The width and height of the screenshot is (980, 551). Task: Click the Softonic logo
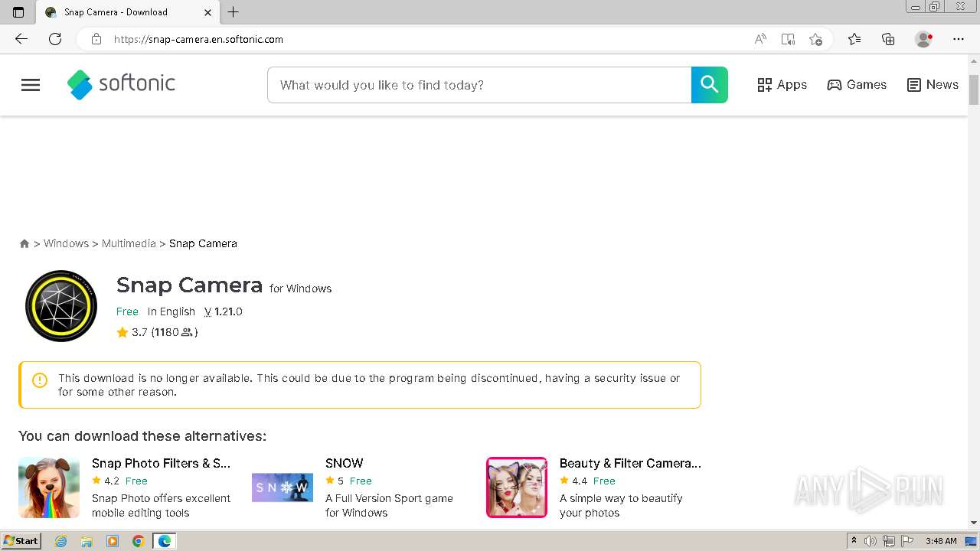[x=122, y=84]
